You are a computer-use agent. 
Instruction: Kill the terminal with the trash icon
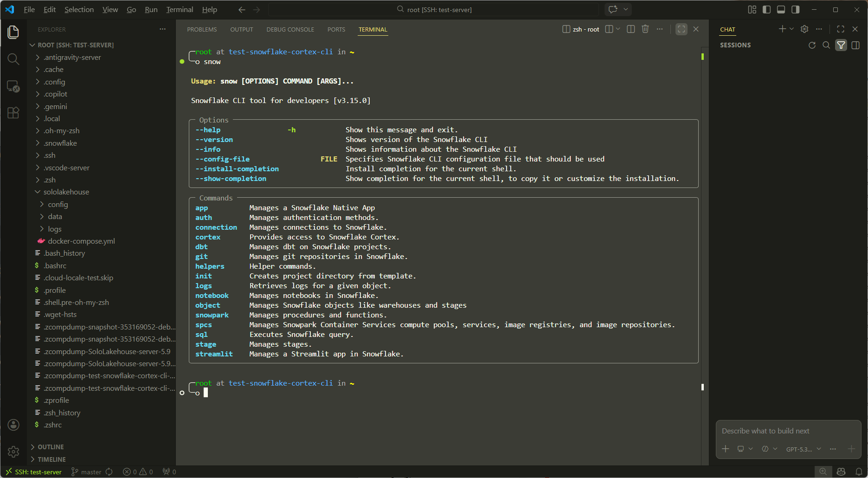pos(645,29)
